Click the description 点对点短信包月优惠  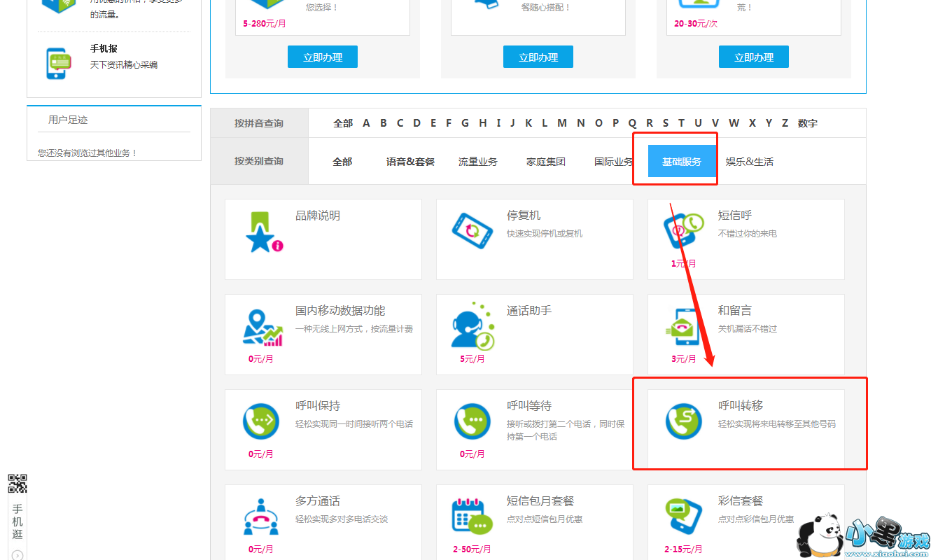545,519
